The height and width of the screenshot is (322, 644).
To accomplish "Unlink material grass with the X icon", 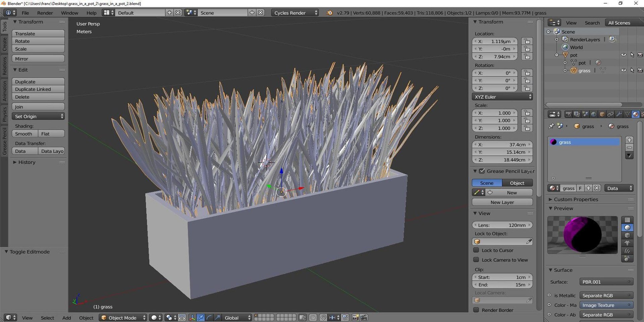I will 597,188.
